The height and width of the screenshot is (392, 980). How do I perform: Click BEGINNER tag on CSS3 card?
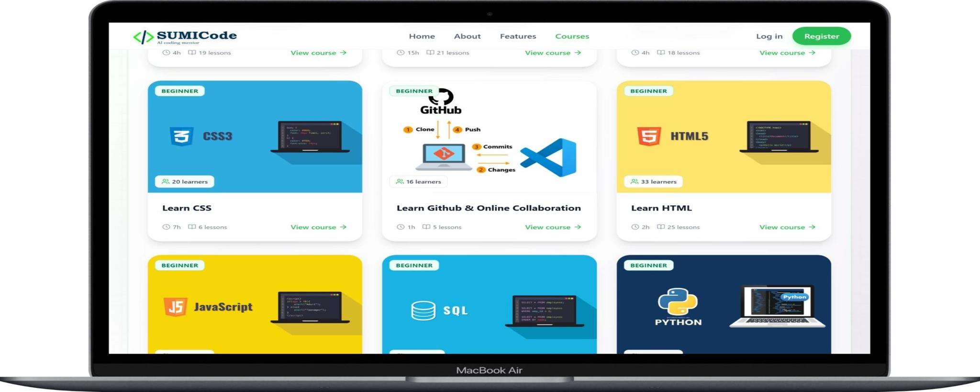[179, 91]
